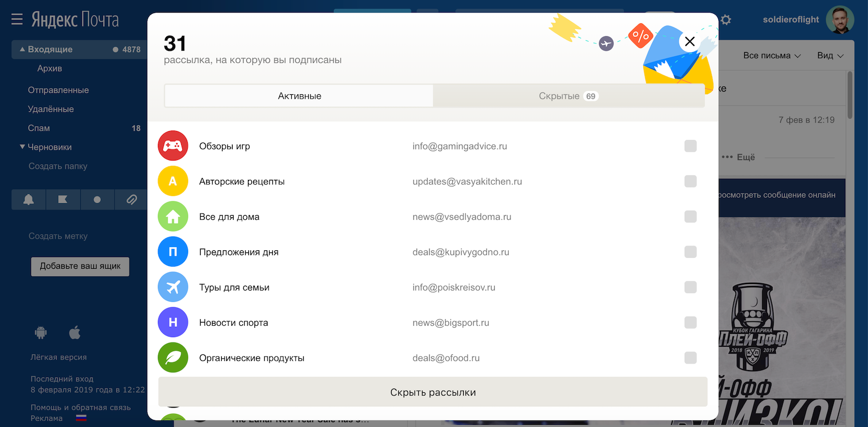Click the Новости спорта row title
Screen dimensions: 868x427
click(233, 322)
